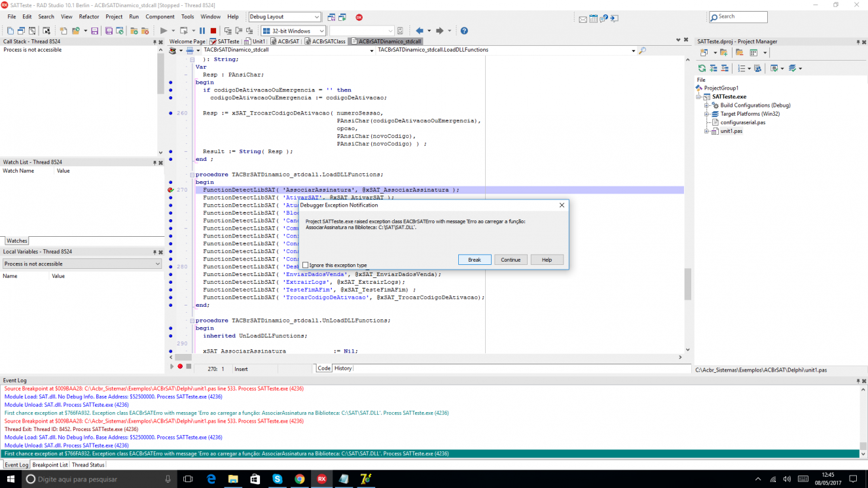The width and height of the screenshot is (868, 488).
Task: Open the Project menu
Action: click(x=114, y=17)
